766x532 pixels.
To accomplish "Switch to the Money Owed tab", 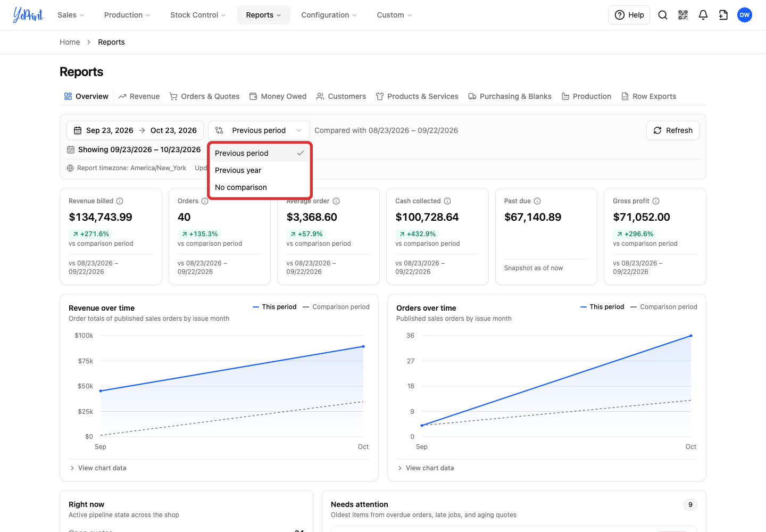I will [x=278, y=96].
